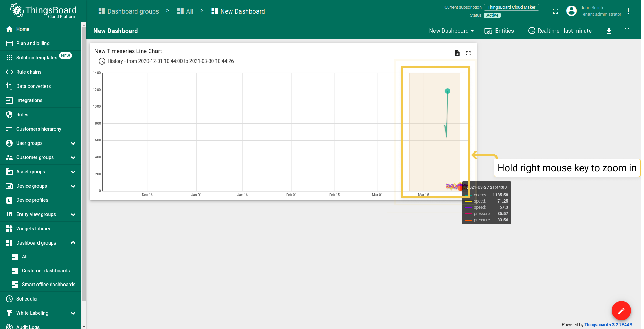Click the New Timeseries Line Chart title
This screenshot has height=329, width=644.
click(128, 51)
